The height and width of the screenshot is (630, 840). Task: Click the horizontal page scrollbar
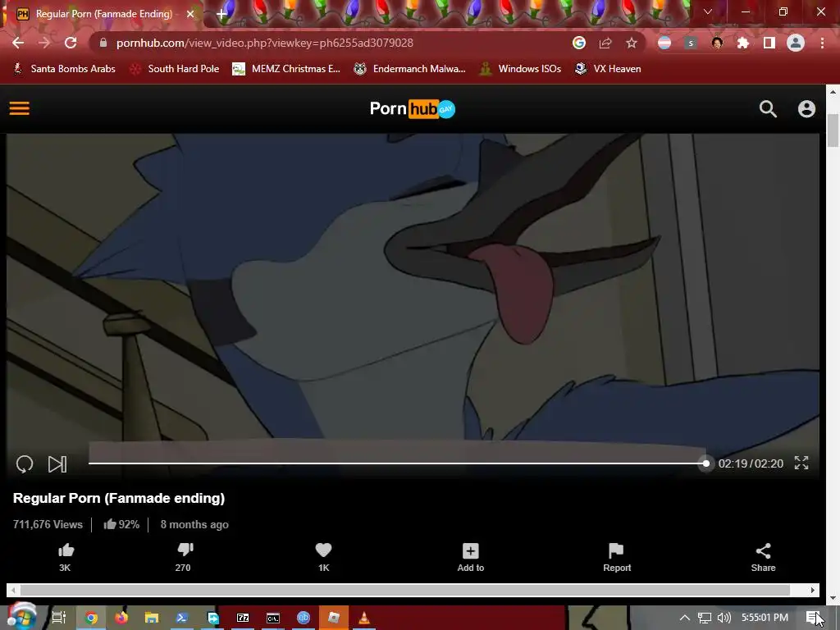pyautogui.click(x=405, y=590)
